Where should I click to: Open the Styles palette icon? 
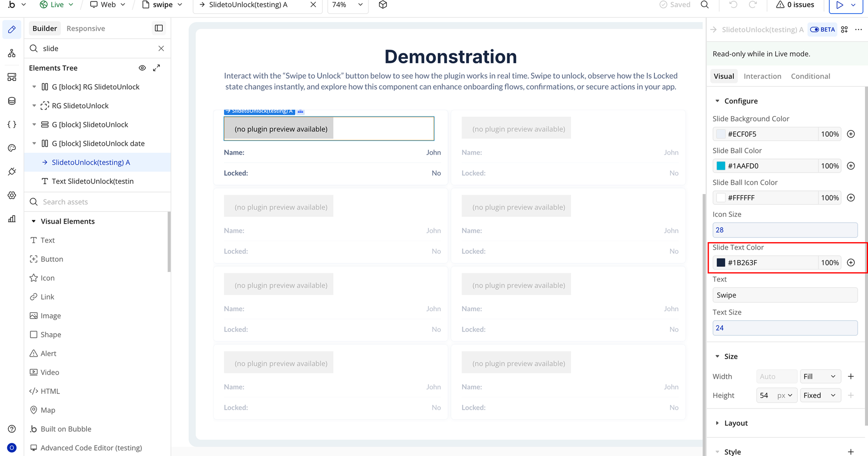click(x=12, y=148)
